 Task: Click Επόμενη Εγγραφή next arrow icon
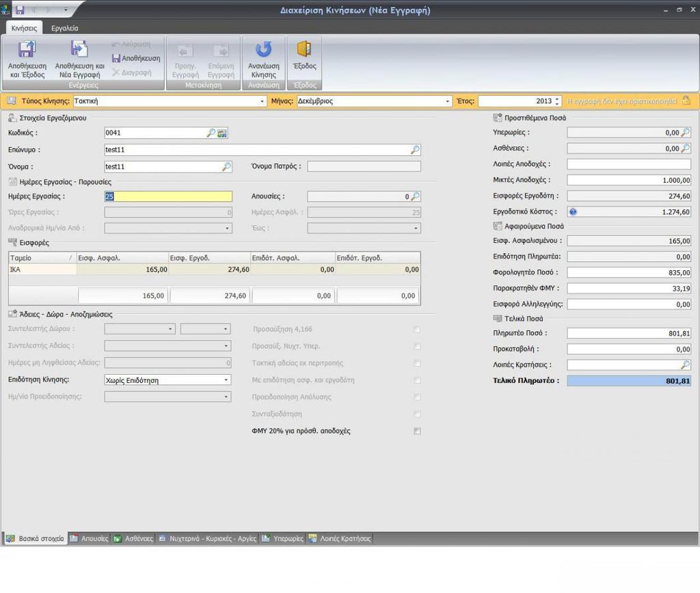(221, 51)
